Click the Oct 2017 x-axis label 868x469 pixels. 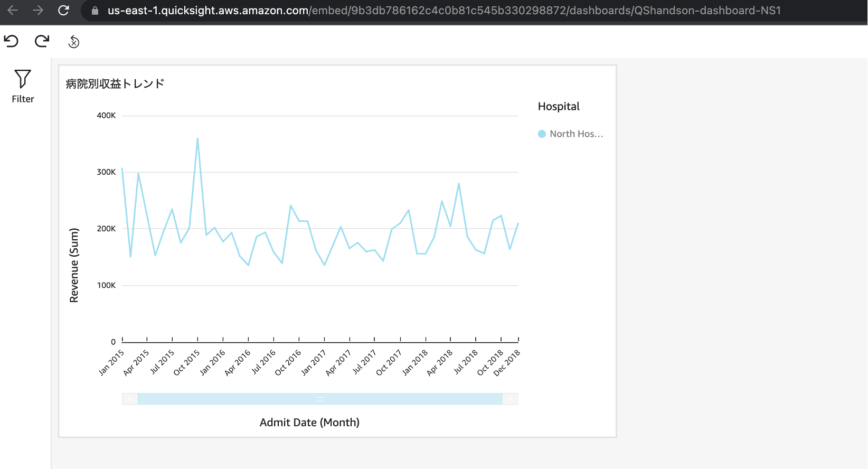pyautogui.click(x=389, y=362)
